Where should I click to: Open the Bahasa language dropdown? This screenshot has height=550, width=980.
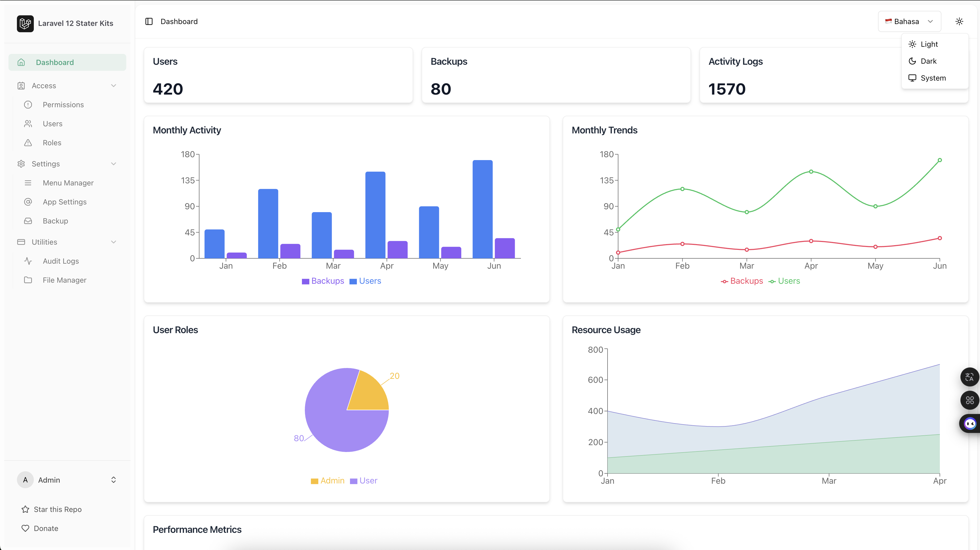pos(909,21)
